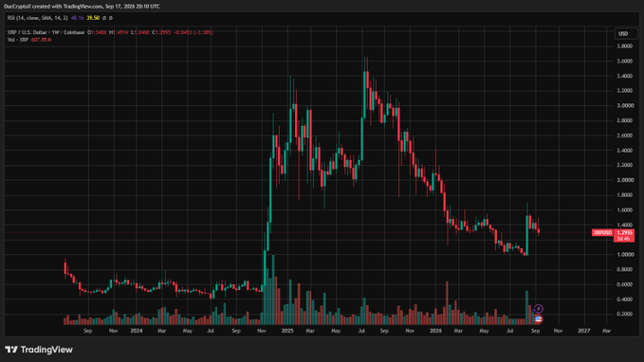
Task: Click the low price value in legend
Action: click(x=140, y=32)
